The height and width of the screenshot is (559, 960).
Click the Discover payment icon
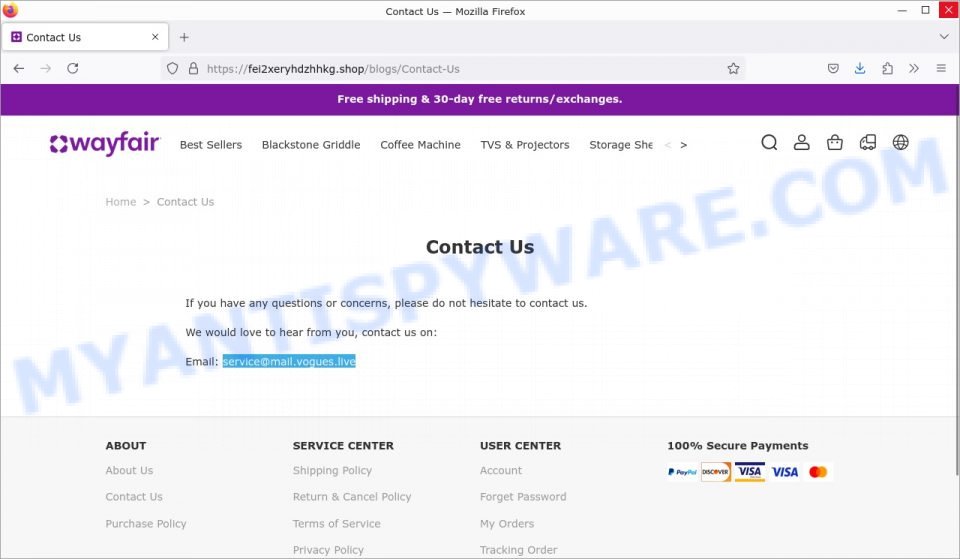tap(716, 472)
